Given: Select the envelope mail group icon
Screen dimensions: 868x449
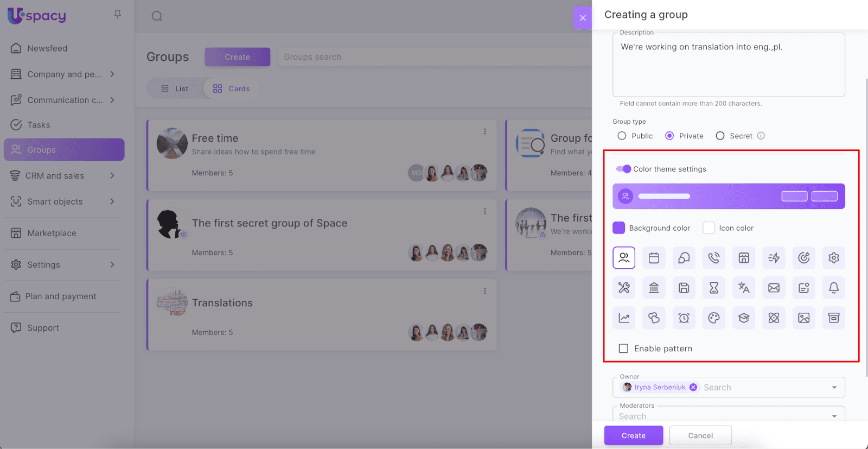Looking at the screenshot, I should click(774, 288).
